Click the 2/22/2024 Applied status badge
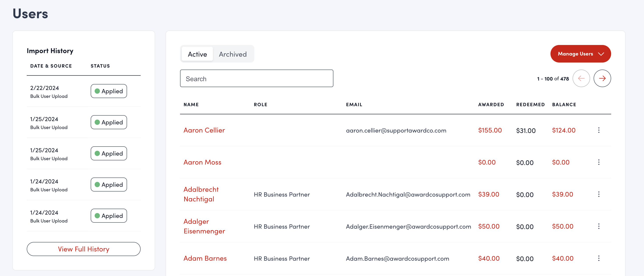Viewport: 644px width, 276px height. point(108,91)
